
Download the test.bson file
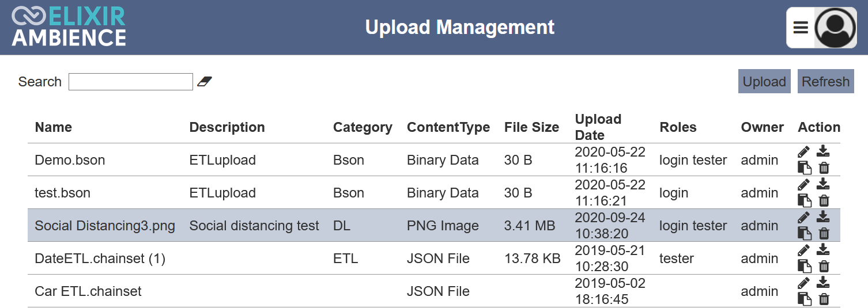tap(823, 184)
